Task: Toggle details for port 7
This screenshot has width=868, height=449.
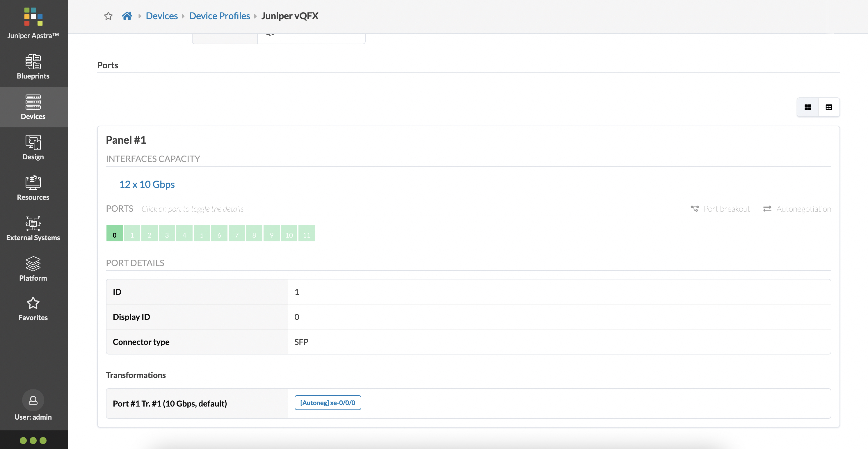Action: (237, 234)
